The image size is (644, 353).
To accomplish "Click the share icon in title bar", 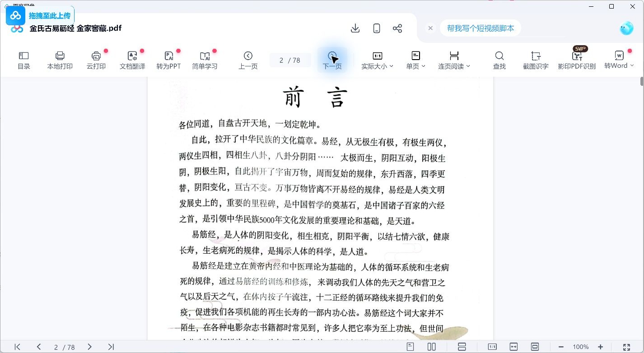I will click(397, 28).
